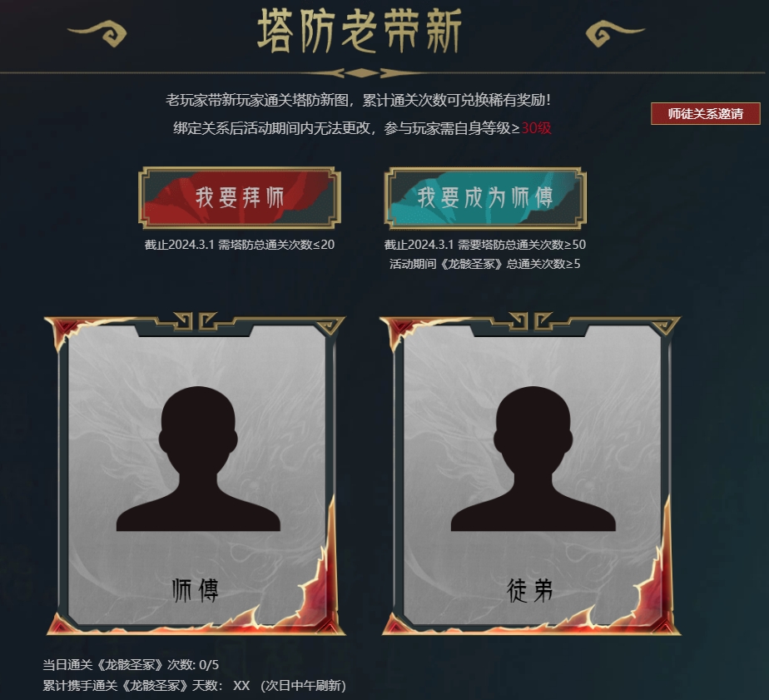
Task: Click the top emblem of 师傅 card
Action: (195, 321)
